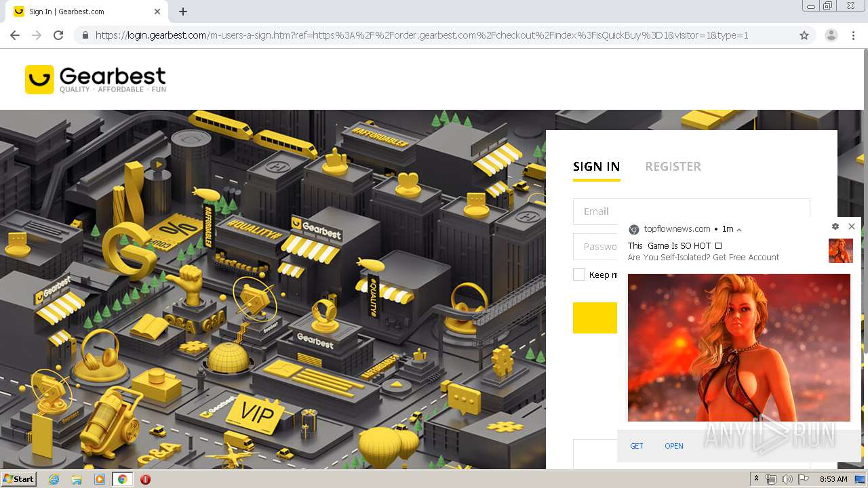
Task: Open the media player taskbar icon
Action: tap(100, 479)
